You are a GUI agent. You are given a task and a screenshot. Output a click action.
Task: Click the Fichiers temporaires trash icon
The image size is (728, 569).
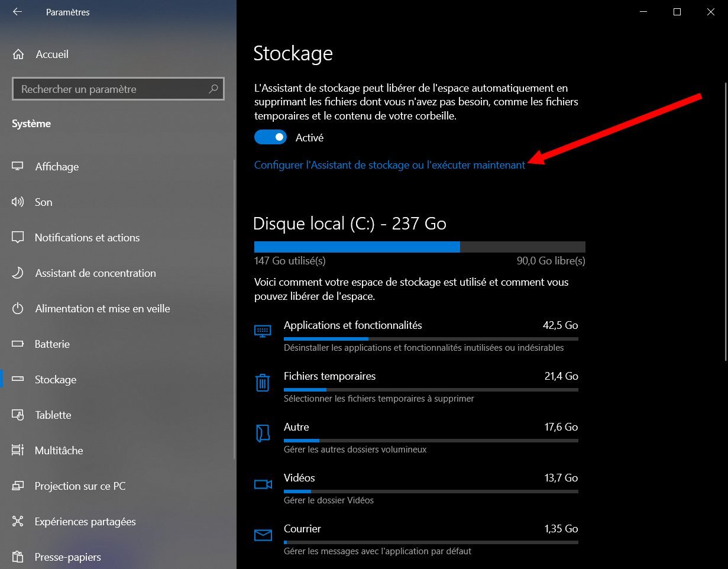tap(263, 382)
